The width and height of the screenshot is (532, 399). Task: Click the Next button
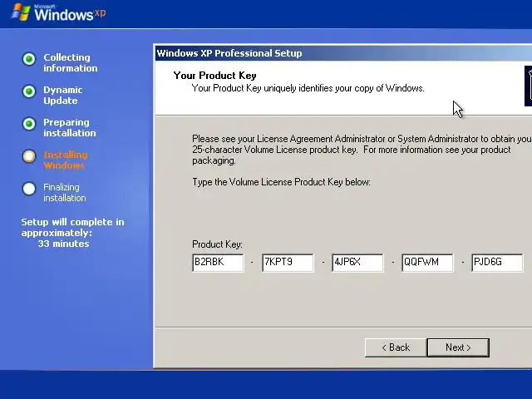[458, 347]
